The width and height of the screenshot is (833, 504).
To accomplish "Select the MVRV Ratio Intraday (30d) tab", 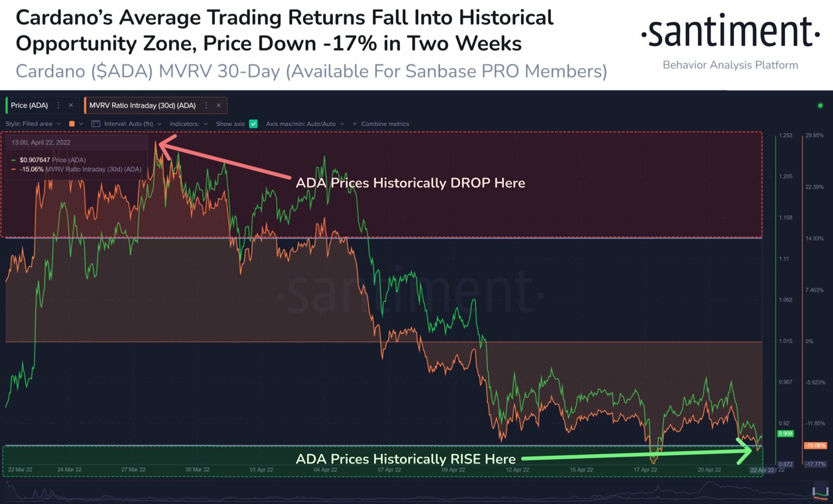I will [x=142, y=105].
